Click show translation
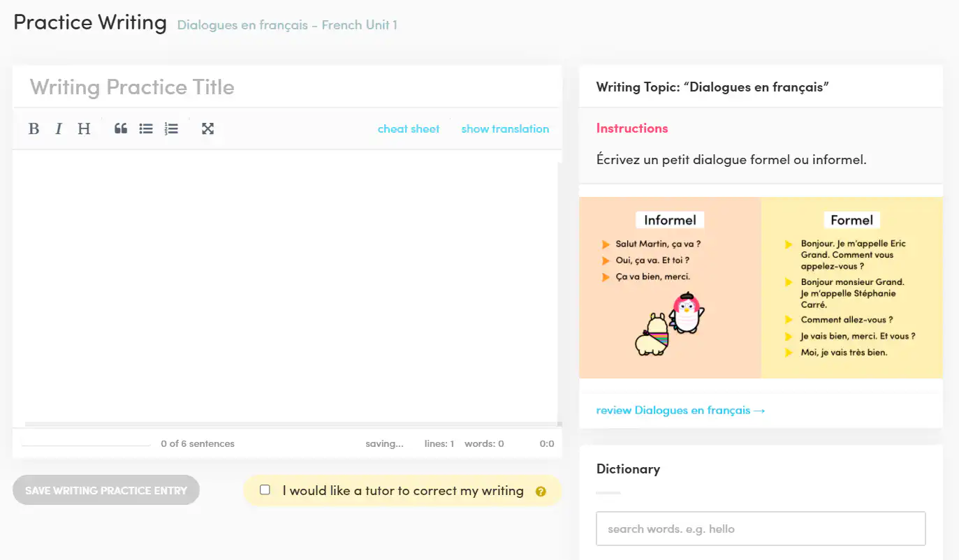This screenshot has width=959, height=560. pyautogui.click(x=505, y=128)
